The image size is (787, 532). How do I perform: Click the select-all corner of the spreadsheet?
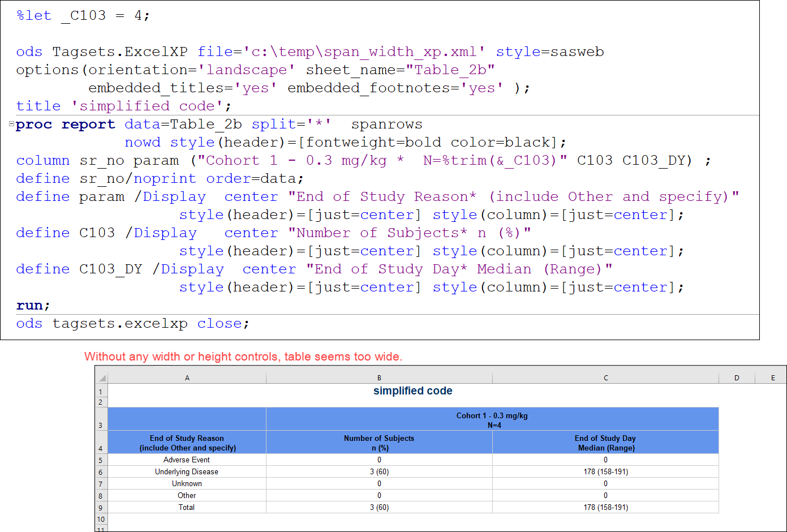(101, 377)
